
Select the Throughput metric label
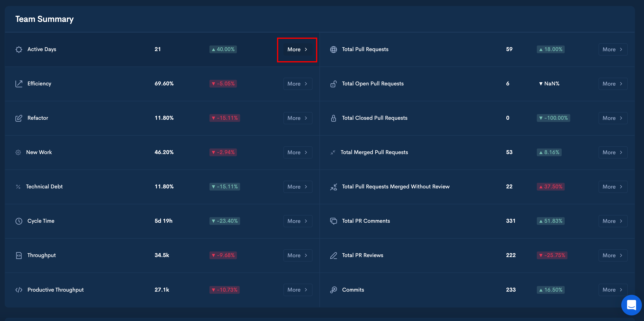pos(42,256)
